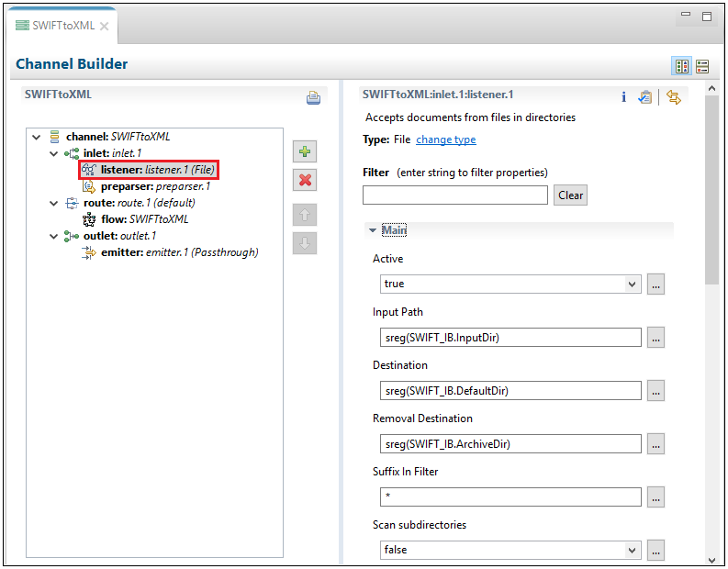Click the preparser document icon
This screenshot has height=569, width=728.
pyautogui.click(x=89, y=186)
